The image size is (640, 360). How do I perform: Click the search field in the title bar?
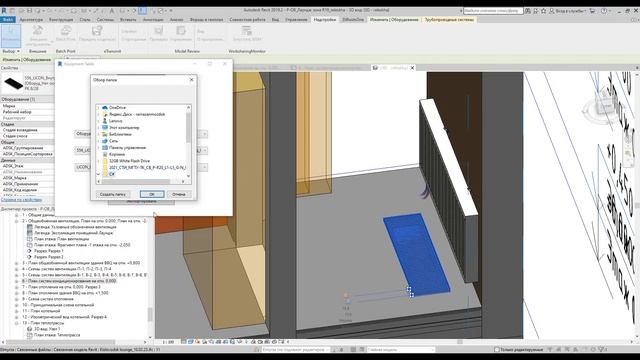(x=493, y=11)
